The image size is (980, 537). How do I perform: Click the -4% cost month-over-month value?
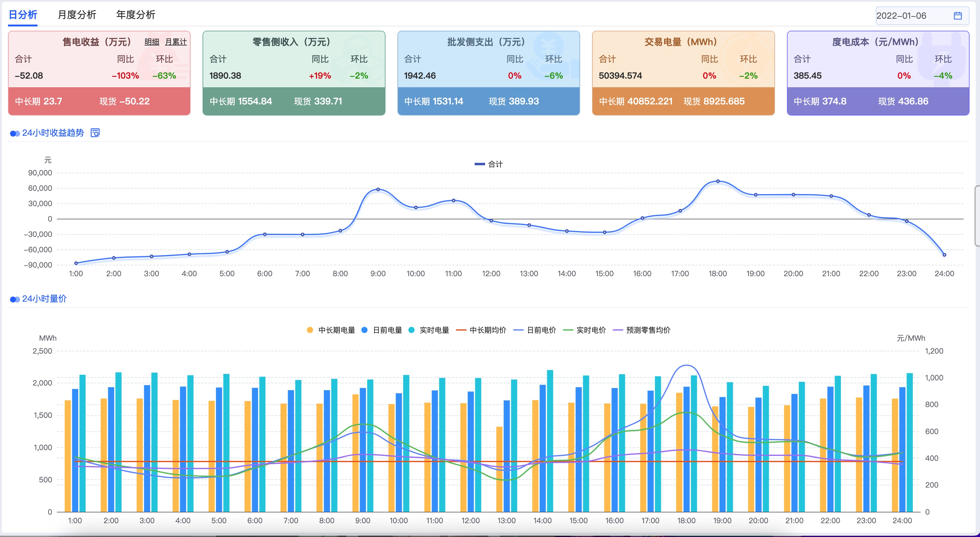tap(943, 76)
